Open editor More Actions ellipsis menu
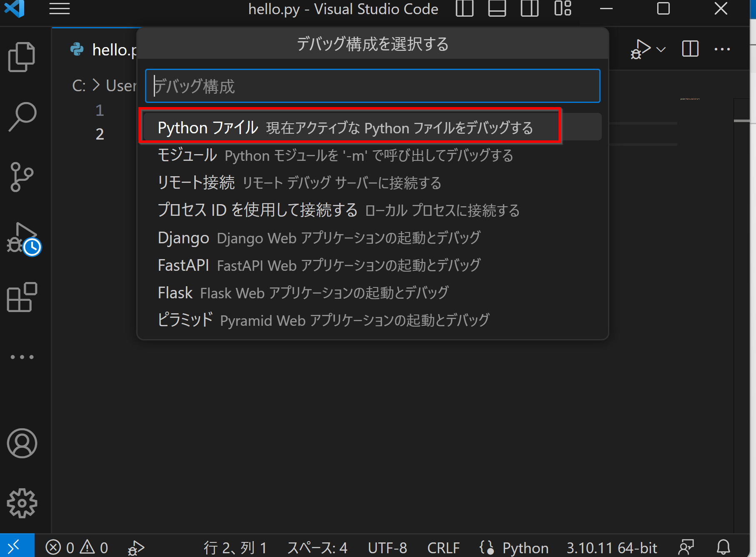756x557 pixels. point(722,49)
